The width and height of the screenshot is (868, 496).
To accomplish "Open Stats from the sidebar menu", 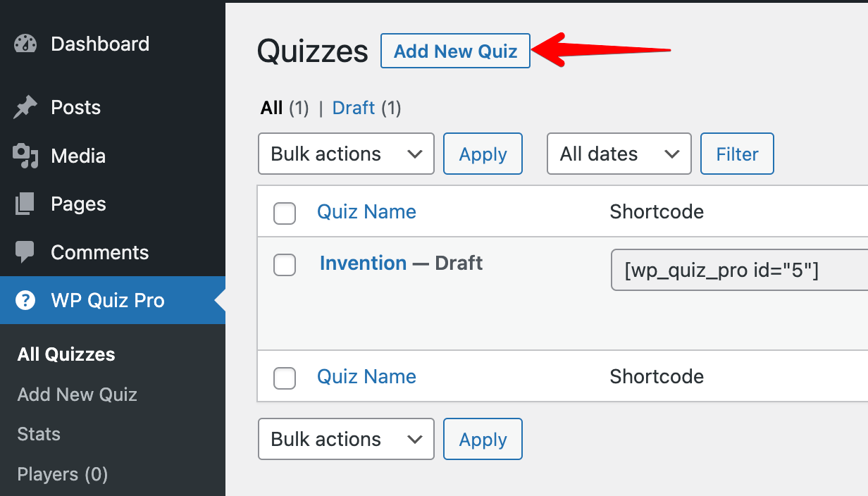I will [x=38, y=434].
